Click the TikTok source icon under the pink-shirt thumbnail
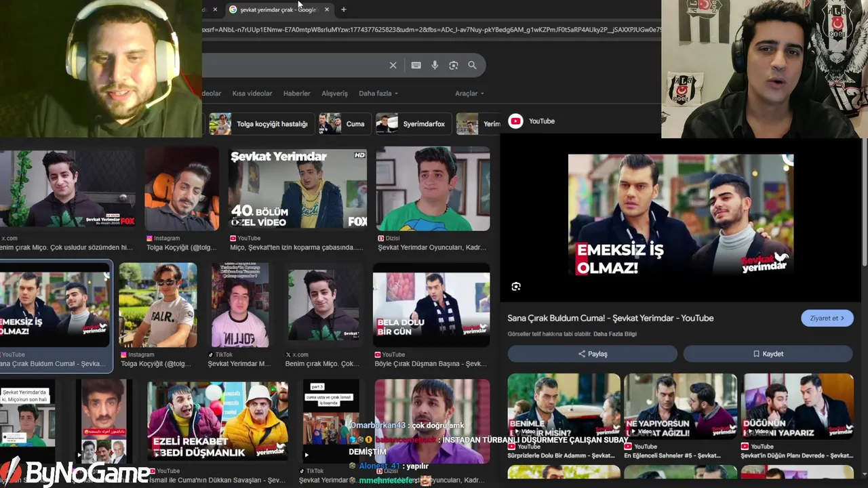The height and width of the screenshot is (488, 868). [211, 354]
